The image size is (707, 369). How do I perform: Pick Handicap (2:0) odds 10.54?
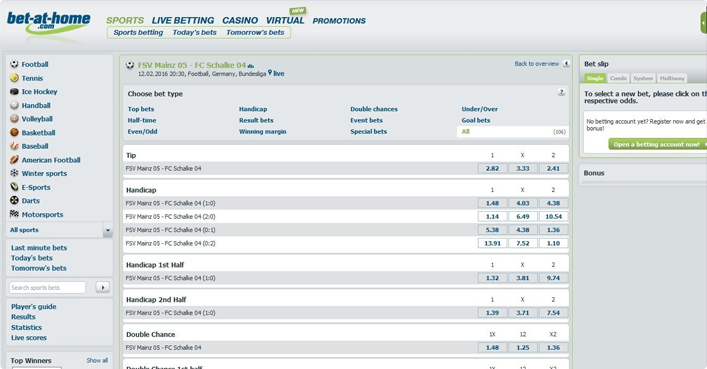[x=553, y=217]
